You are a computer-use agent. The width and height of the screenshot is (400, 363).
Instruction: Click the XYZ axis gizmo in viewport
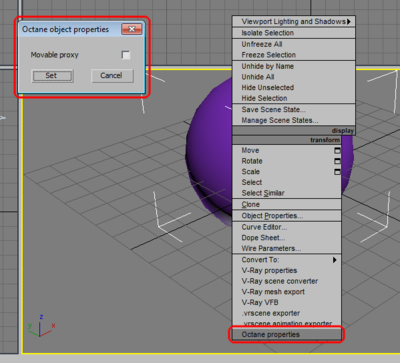(x=41, y=325)
